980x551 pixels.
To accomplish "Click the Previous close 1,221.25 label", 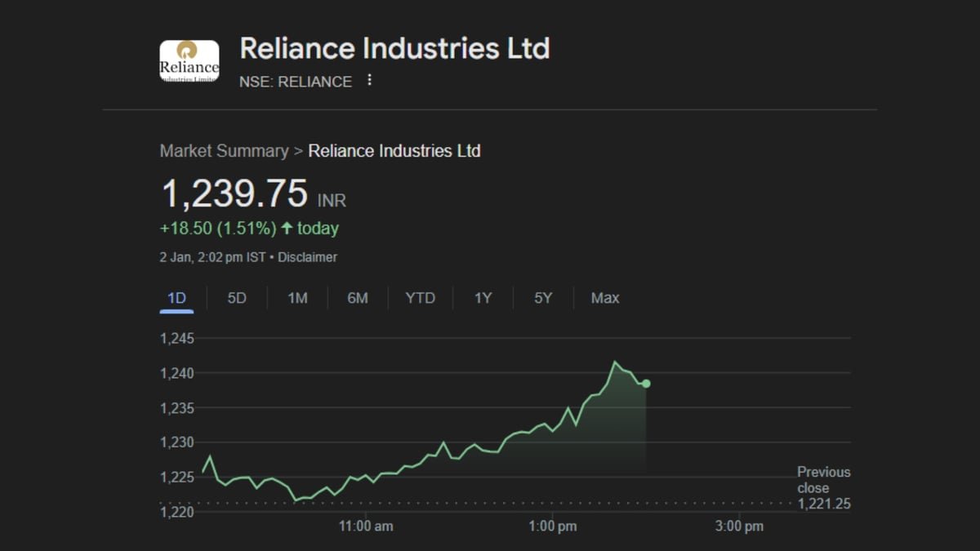I will pyautogui.click(x=824, y=488).
